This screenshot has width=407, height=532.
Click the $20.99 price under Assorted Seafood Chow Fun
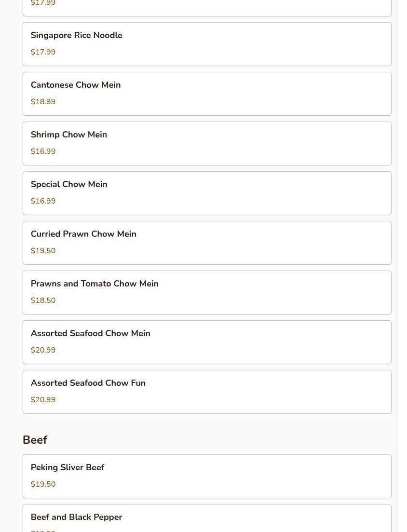43,400
